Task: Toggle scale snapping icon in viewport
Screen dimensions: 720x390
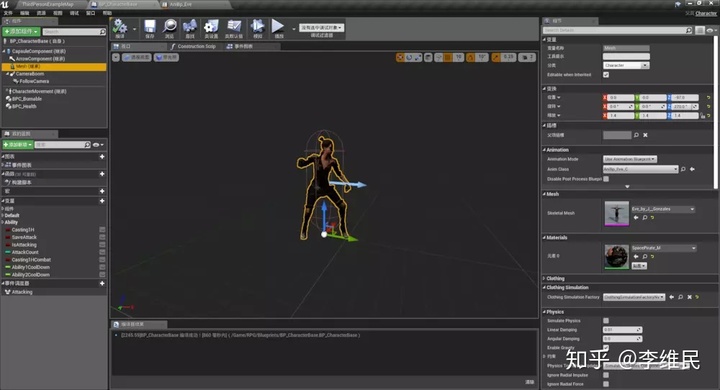Action: pos(496,57)
